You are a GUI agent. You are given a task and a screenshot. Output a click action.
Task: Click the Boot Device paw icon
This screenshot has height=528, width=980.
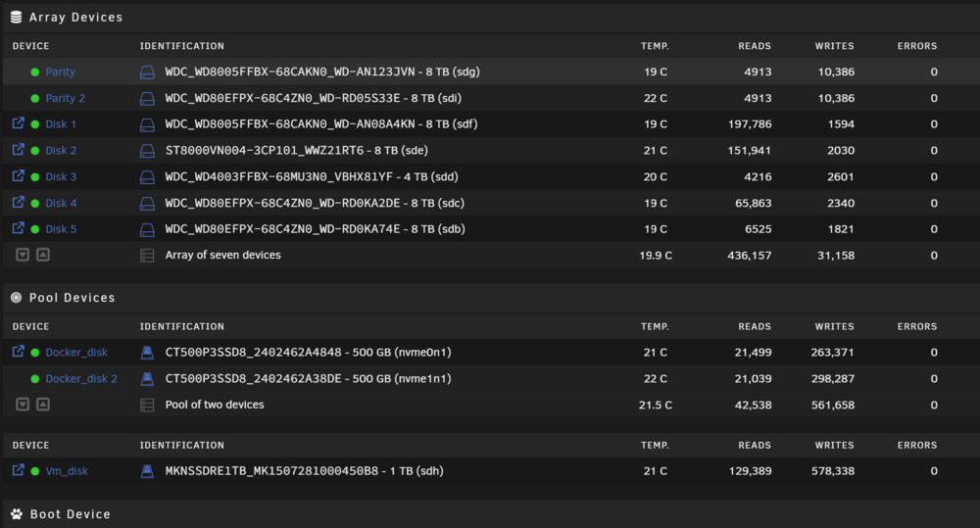[x=17, y=513]
